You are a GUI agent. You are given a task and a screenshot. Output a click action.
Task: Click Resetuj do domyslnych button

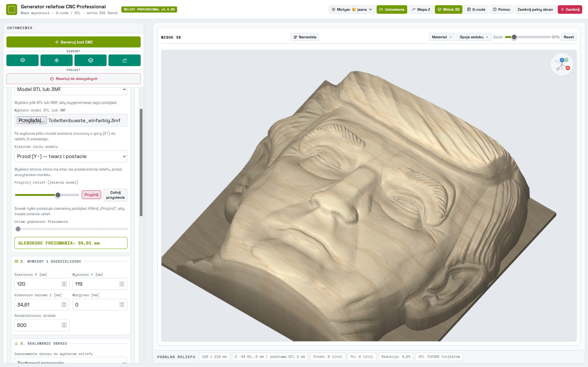pyautogui.click(x=74, y=79)
